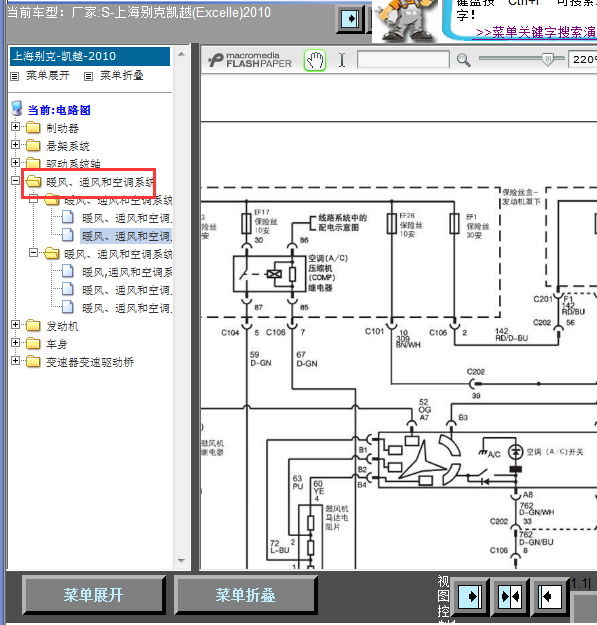Click the 菜单展开 icon in the sidebar header
The image size is (597, 625).
click(15, 76)
